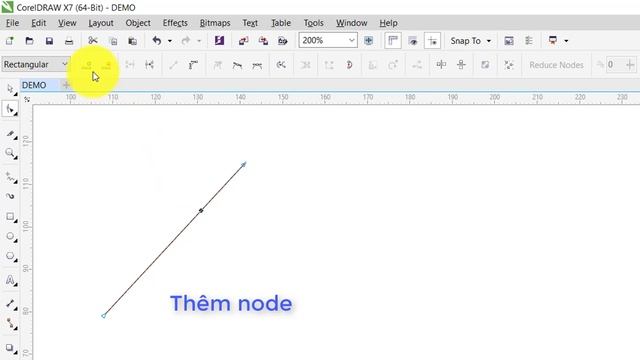Click Reflect Nodes Horizontally icon
Image resolution: width=640 pixels, height=360 pixels.
[441, 65]
